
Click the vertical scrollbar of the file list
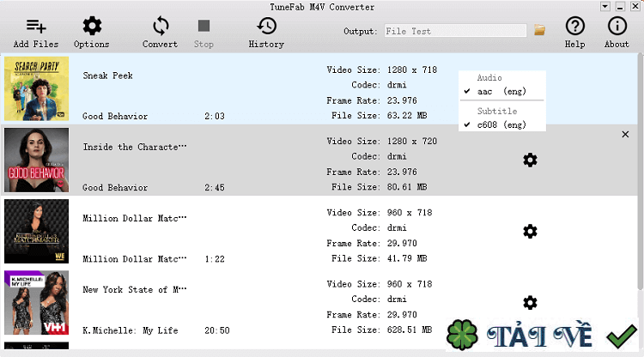[x=641, y=172]
